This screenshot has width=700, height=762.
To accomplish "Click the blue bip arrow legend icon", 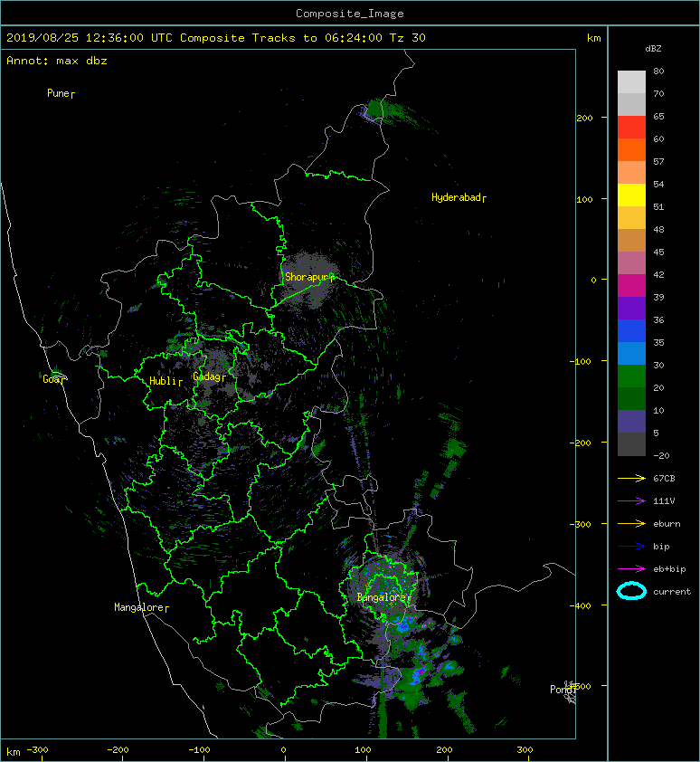I will pyautogui.click(x=631, y=547).
